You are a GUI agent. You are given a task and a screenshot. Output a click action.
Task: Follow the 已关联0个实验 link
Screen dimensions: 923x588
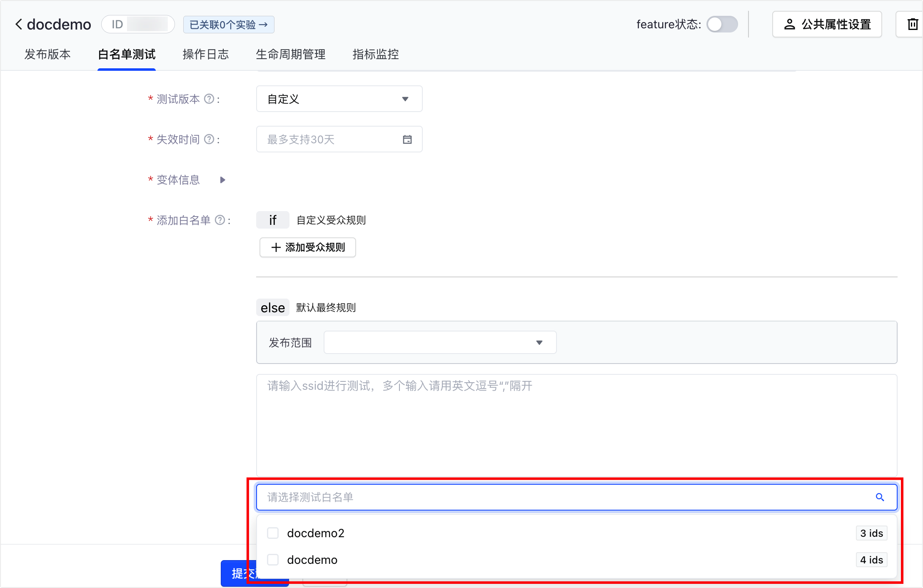click(229, 25)
